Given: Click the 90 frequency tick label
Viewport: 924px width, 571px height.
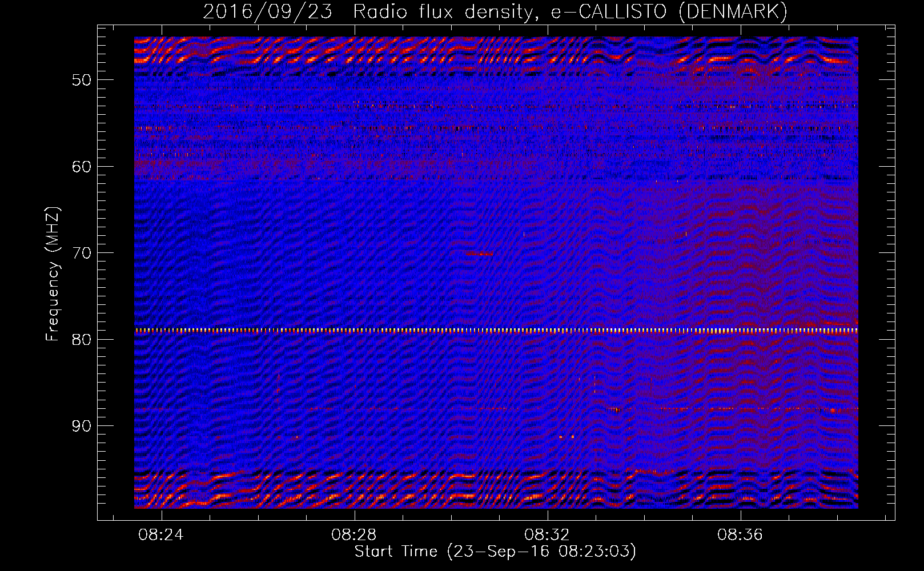Looking at the screenshot, I should click(x=82, y=426).
